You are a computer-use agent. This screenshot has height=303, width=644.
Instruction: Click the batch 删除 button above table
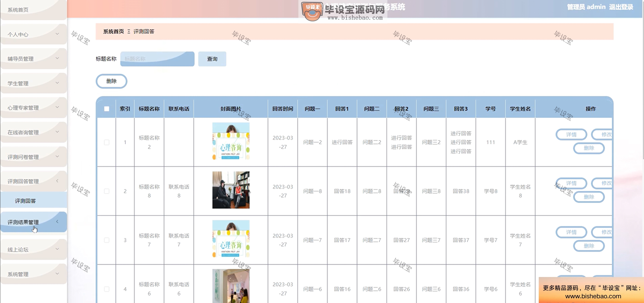pos(112,81)
